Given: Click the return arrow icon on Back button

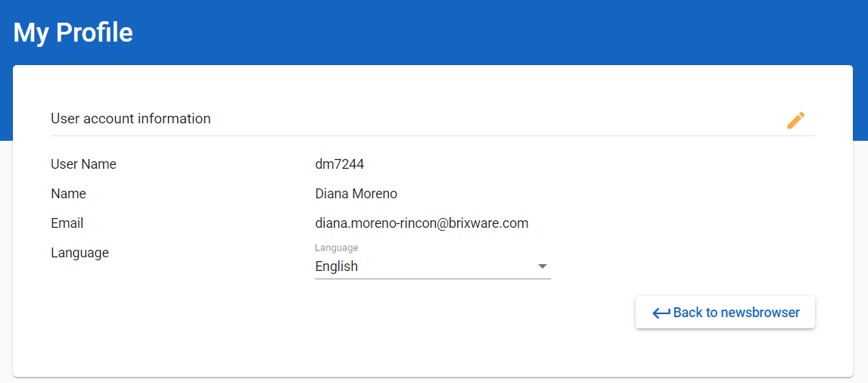Looking at the screenshot, I should 661,313.
